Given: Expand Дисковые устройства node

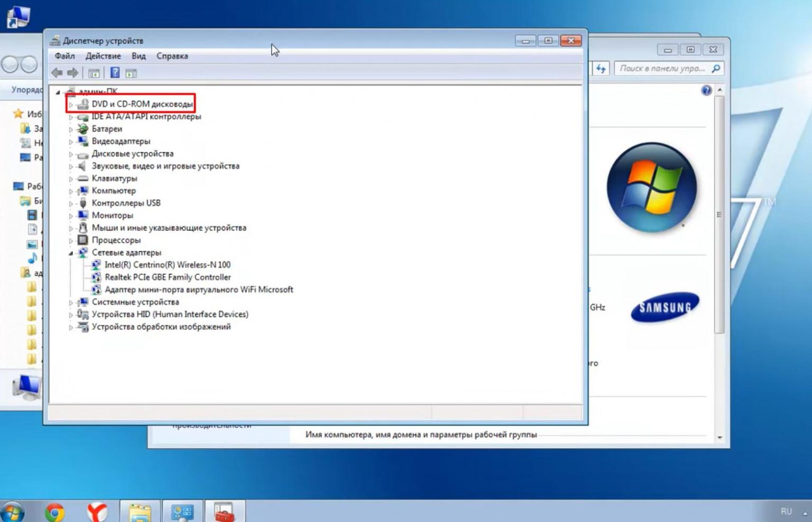Looking at the screenshot, I should click(x=71, y=154).
